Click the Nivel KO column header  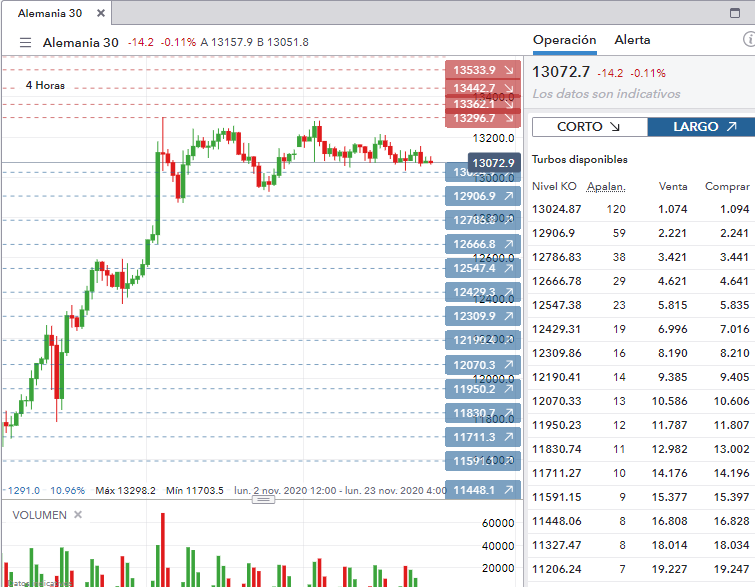coord(554,186)
